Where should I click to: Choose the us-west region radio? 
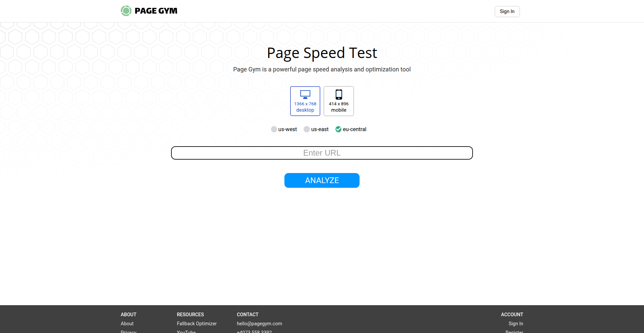click(x=274, y=129)
